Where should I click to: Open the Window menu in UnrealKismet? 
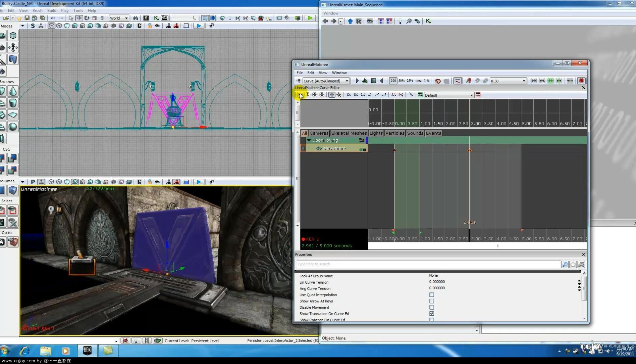[330, 13]
